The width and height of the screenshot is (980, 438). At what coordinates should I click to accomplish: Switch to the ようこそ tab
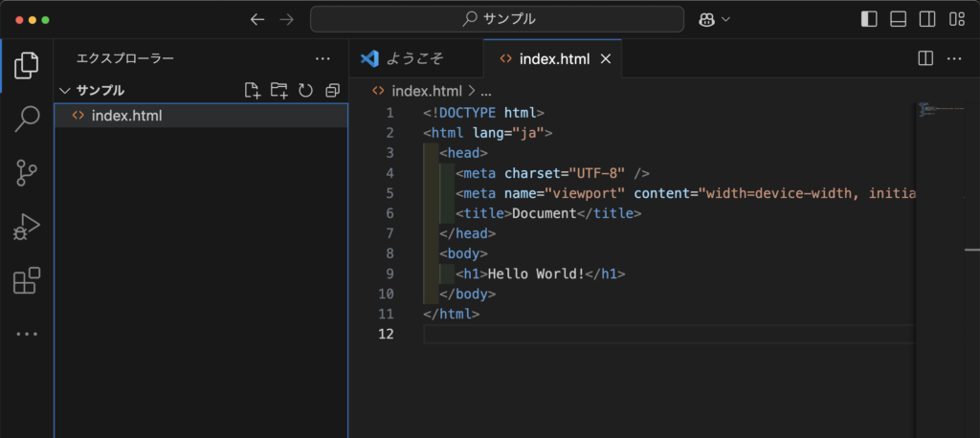415,58
